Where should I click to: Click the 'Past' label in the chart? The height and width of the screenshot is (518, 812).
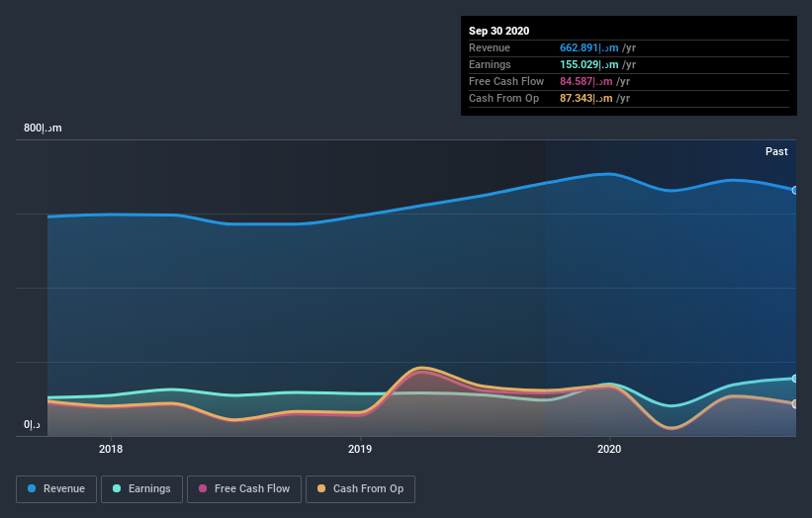[x=776, y=151]
